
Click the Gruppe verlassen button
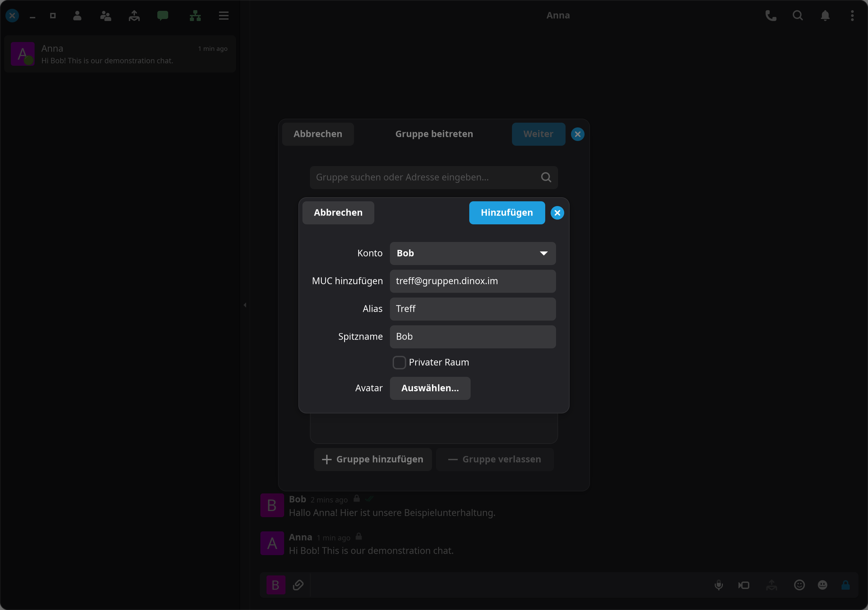[495, 459]
